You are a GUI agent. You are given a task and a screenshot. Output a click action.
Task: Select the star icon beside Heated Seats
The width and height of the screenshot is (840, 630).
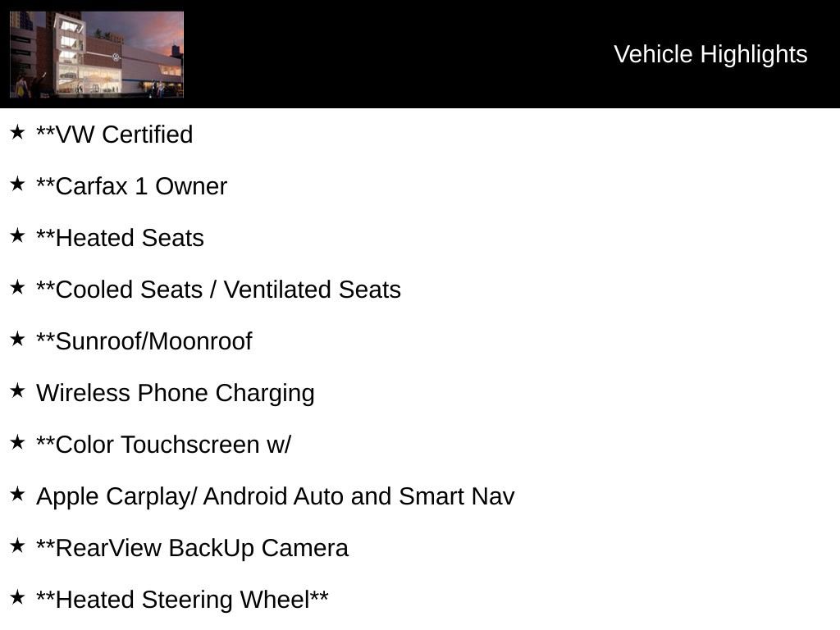(17, 235)
